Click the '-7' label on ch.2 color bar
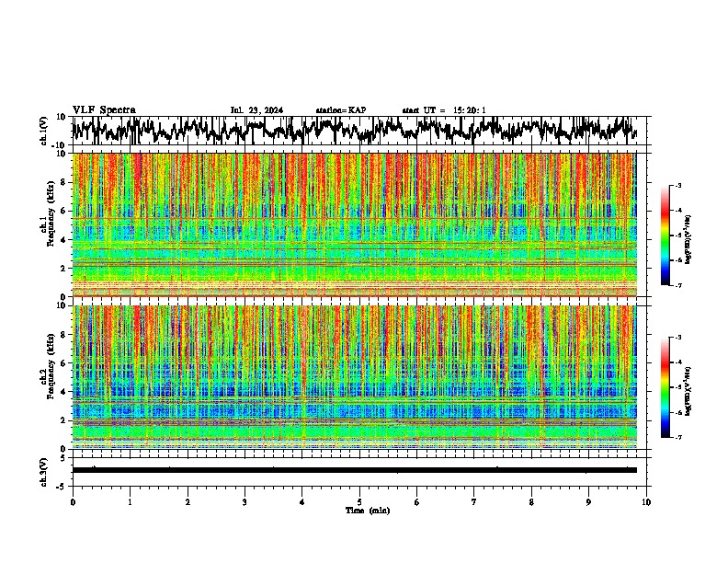The width and height of the screenshot is (728, 563). [x=677, y=437]
